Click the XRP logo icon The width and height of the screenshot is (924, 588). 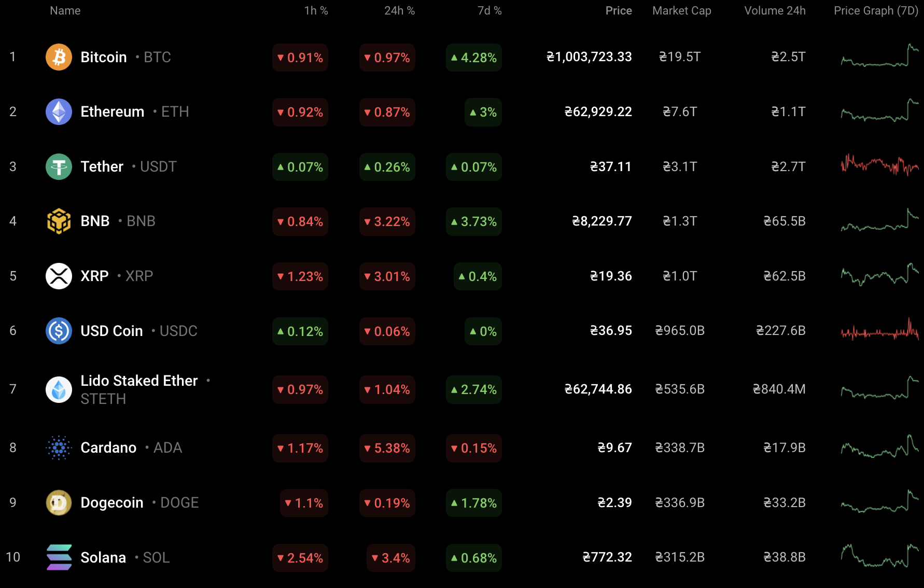(x=59, y=276)
